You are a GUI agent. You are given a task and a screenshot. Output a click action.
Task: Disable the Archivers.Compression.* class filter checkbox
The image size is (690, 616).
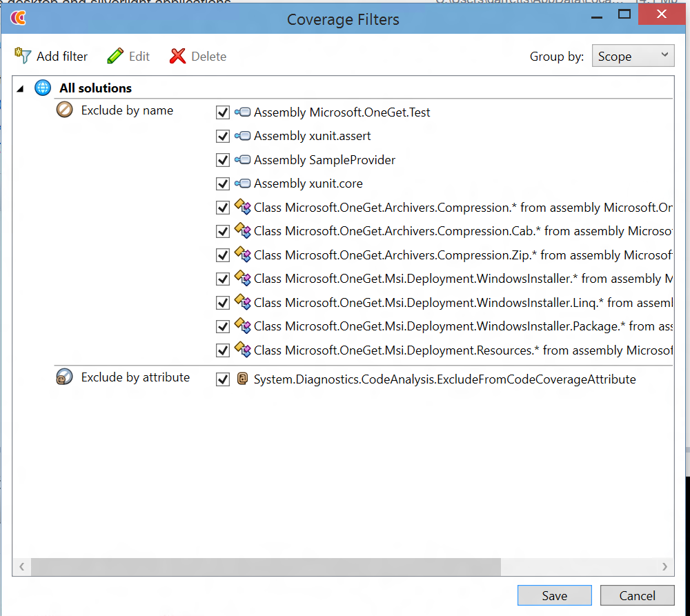coord(223,208)
